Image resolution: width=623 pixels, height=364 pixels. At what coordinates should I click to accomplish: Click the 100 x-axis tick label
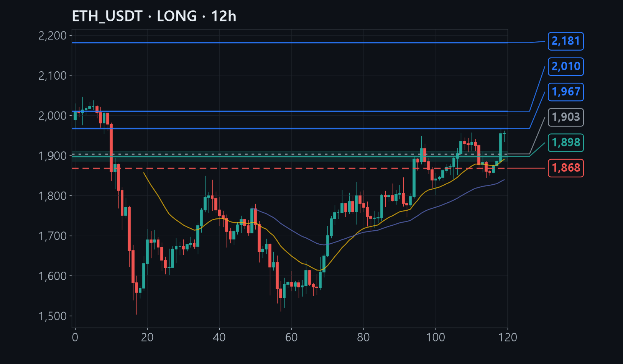pos(436,337)
